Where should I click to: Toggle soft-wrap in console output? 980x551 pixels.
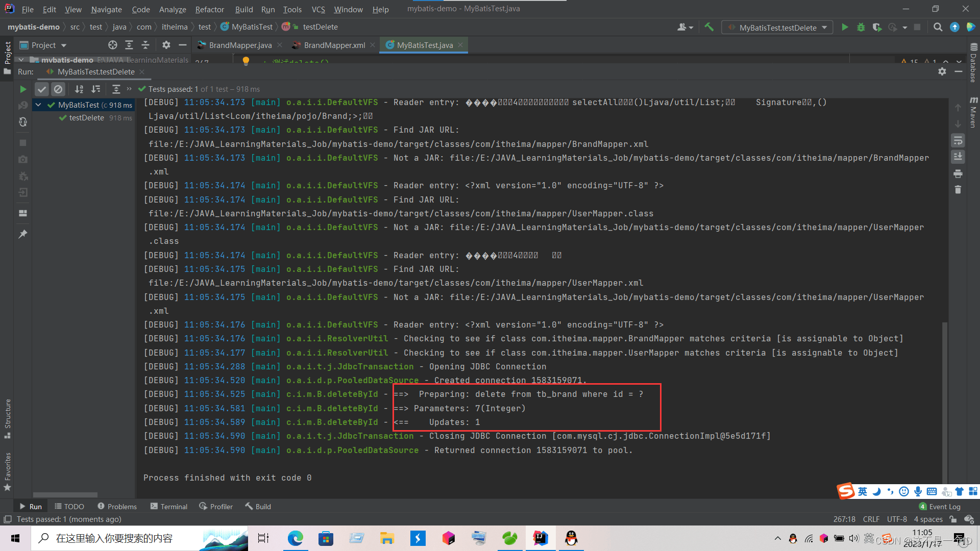pos(958,140)
